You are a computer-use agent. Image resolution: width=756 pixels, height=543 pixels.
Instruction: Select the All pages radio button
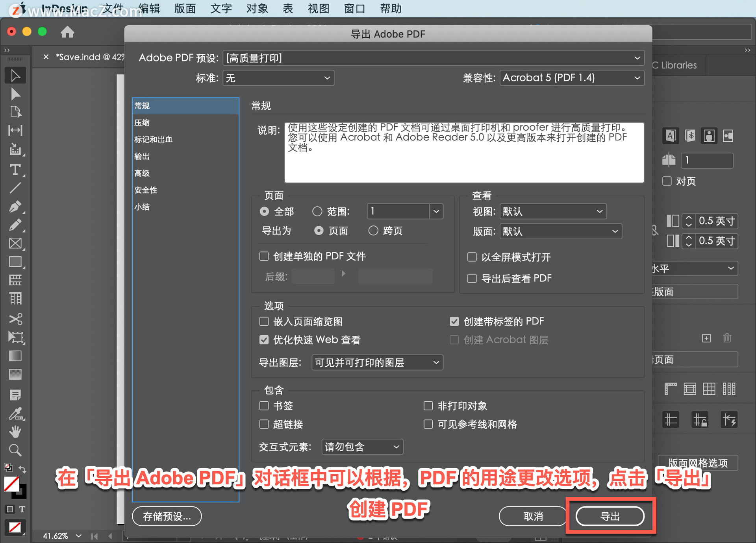click(x=264, y=211)
